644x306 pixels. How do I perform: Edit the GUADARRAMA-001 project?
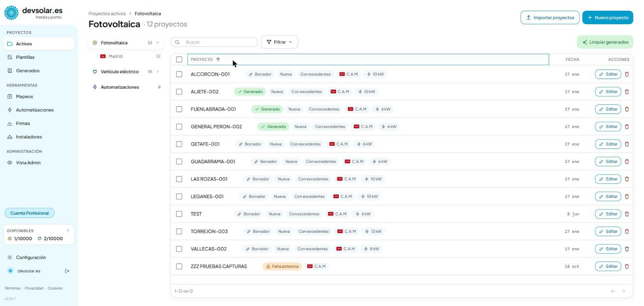pos(608,162)
